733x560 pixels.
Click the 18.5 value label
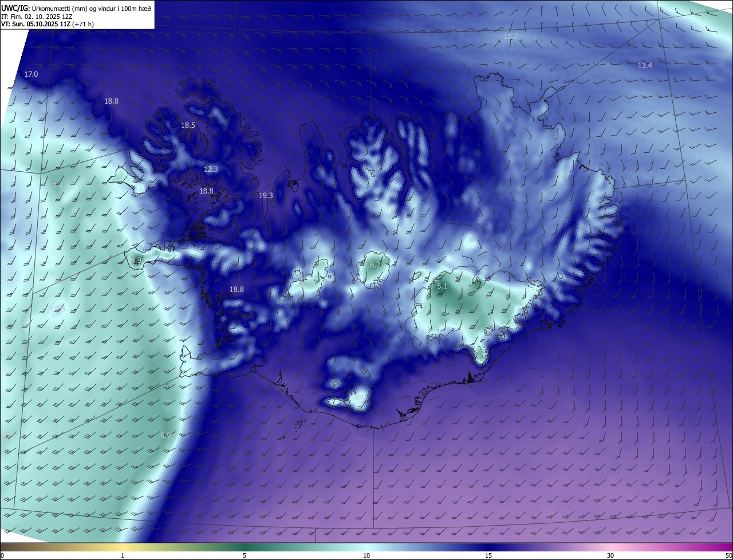(x=188, y=125)
